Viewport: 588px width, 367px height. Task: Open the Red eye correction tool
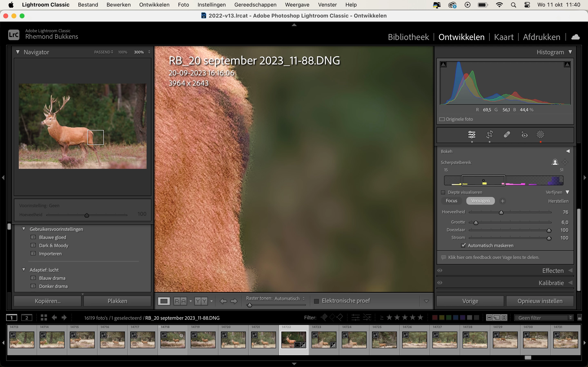(524, 135)
